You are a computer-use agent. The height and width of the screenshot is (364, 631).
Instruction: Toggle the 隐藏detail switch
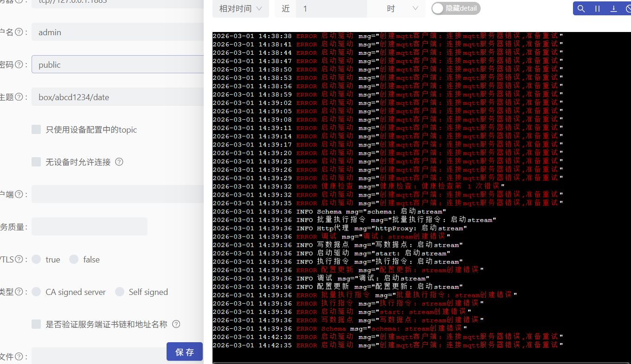(x=456, y=8)
